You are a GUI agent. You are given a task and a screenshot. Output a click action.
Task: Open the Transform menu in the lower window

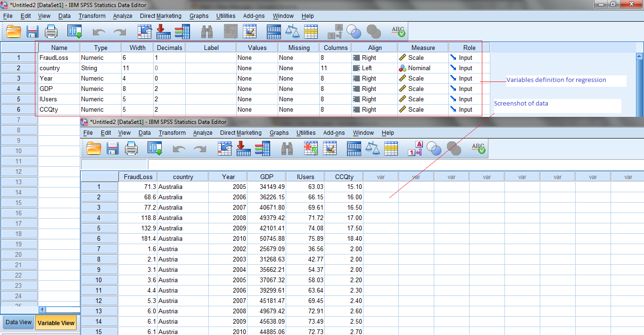172,133
